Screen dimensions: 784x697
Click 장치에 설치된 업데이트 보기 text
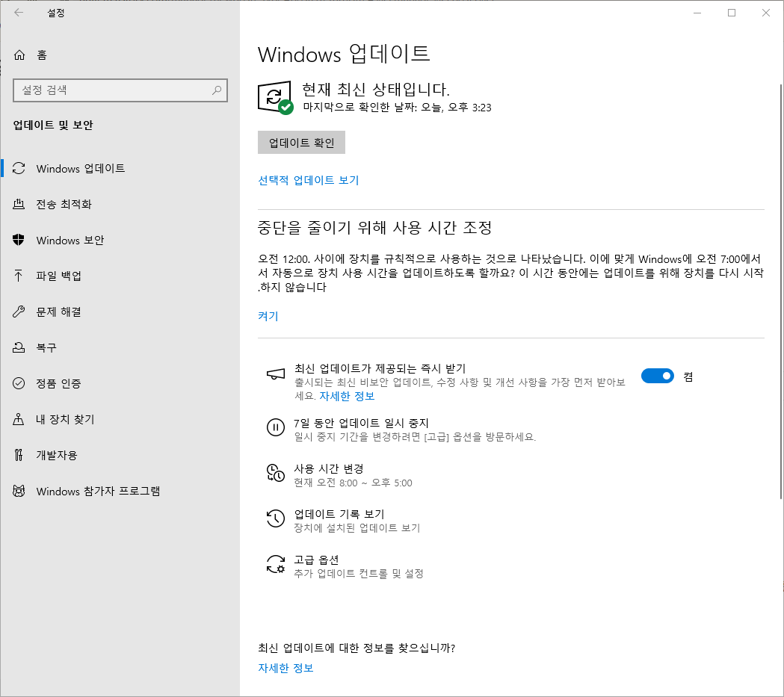click(357, 528)
